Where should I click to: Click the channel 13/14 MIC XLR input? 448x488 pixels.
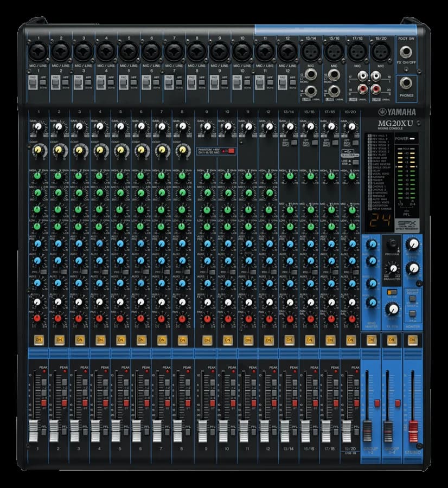pyautogui.click(x=310, y=52)
